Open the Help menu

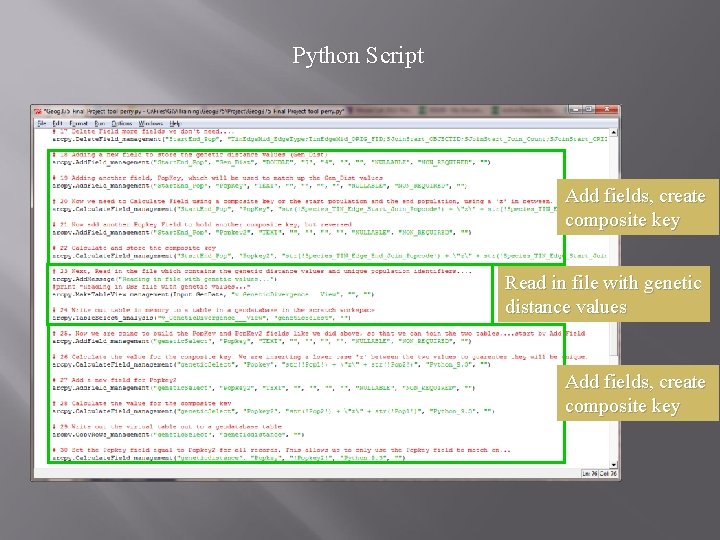175,124
